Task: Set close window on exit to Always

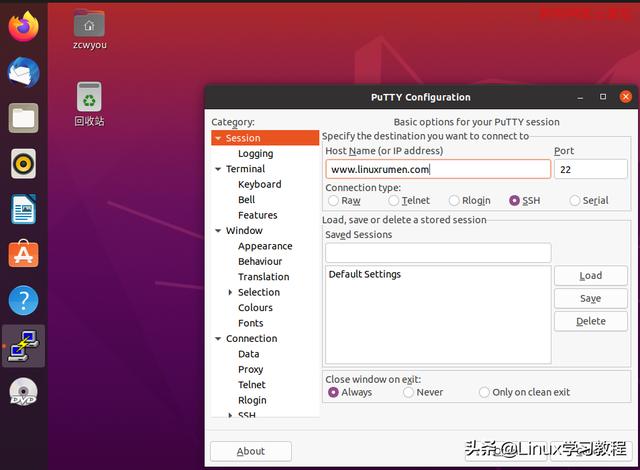Action: point(333,392)
